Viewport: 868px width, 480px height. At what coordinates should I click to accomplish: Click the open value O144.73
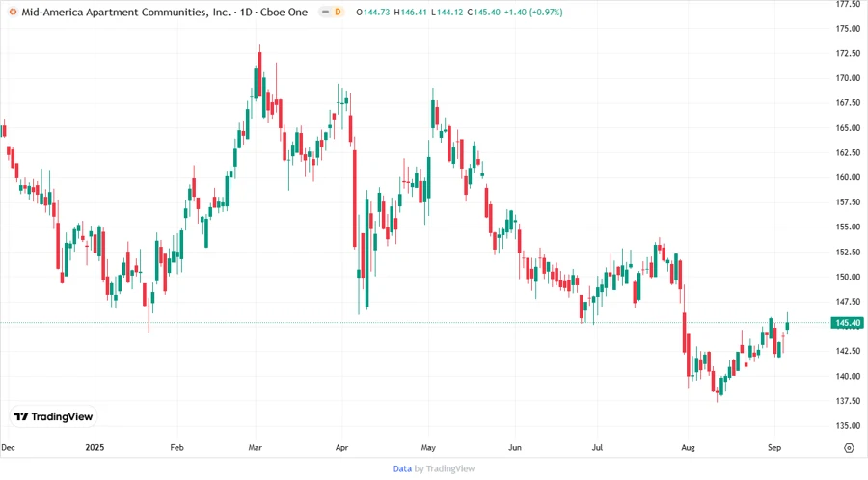click(372, 13)
